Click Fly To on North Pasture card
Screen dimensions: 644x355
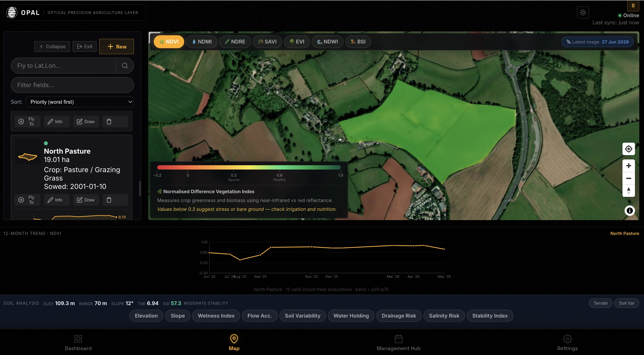click(28, 200)
